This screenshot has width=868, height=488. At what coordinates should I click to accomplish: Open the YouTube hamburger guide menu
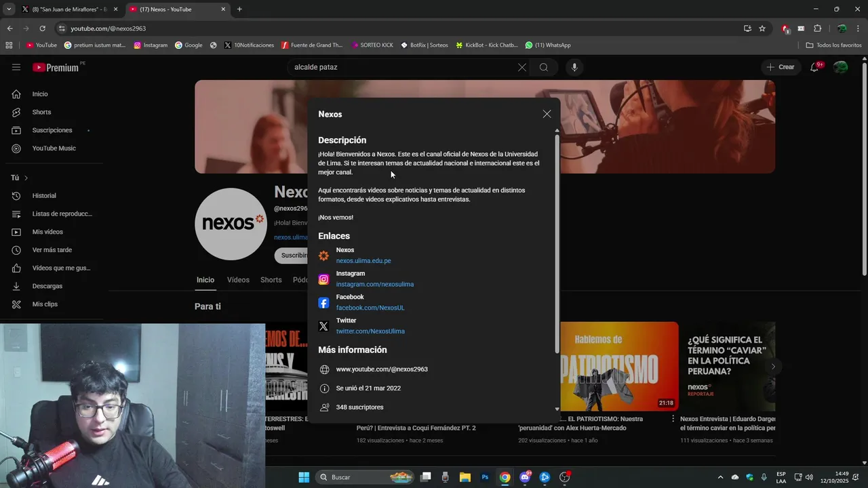[x=16, y=67]
